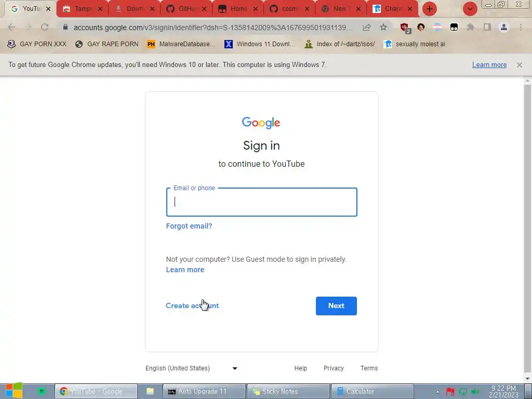Click the Create account link
Viewport: 532px width, 399px height.
click(192, 305)
